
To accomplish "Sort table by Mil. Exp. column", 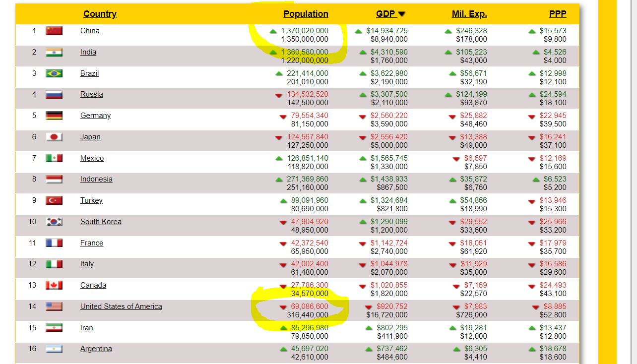I will pyautogui.click(x=469, y=14).
